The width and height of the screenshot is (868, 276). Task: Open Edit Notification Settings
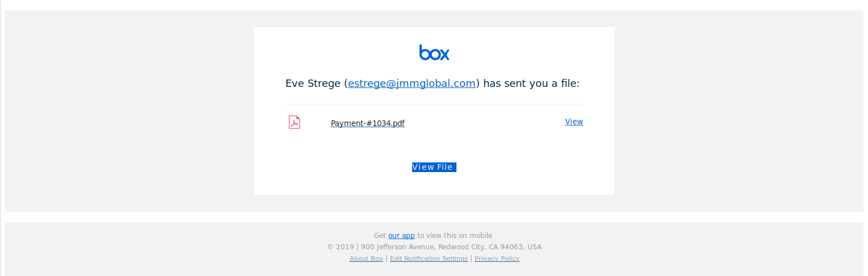point(429,259)
